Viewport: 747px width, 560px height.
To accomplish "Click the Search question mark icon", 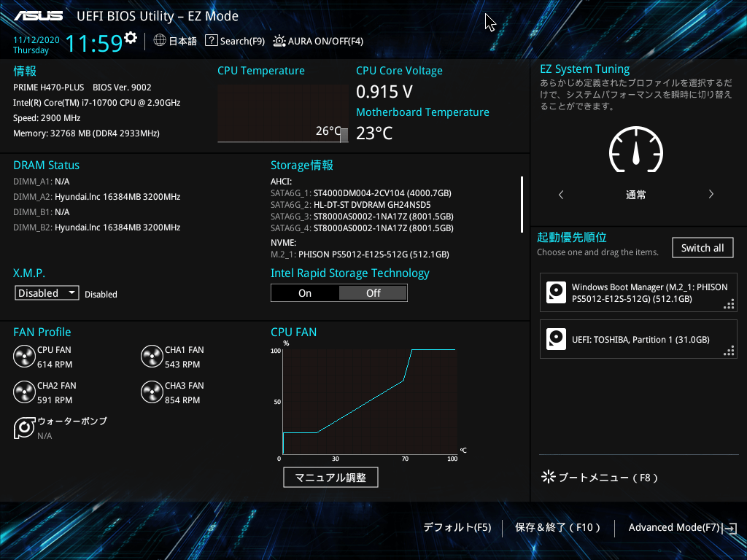I will [211, 41].
